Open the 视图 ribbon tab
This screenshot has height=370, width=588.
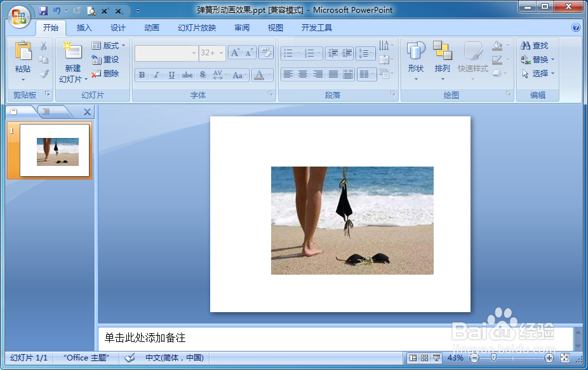tap(275, 28)
